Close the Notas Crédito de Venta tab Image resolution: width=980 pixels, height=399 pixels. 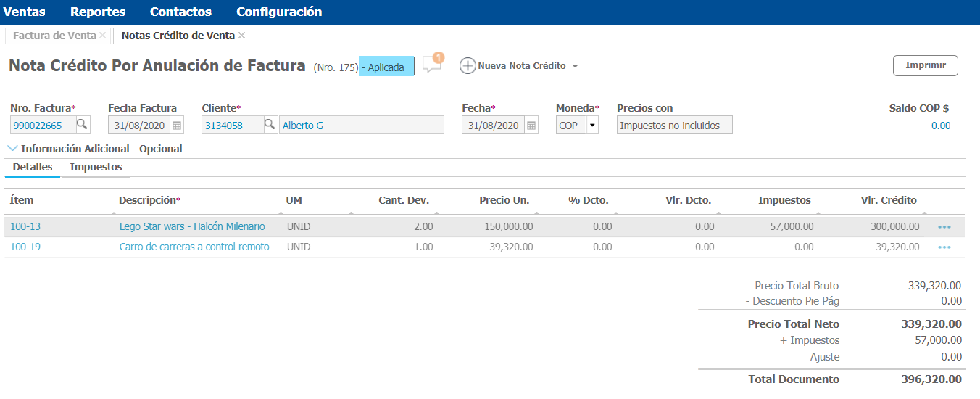pyautogui.click(x=242, y=36)
